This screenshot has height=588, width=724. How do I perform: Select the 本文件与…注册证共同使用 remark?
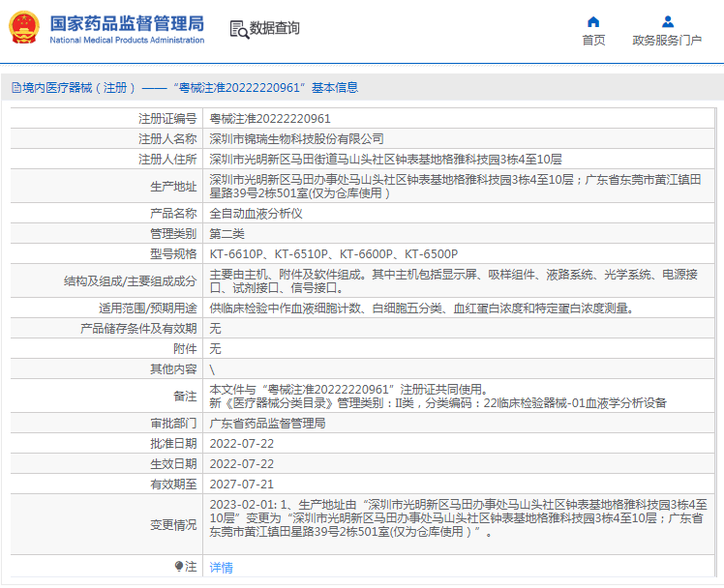(349, 389)
